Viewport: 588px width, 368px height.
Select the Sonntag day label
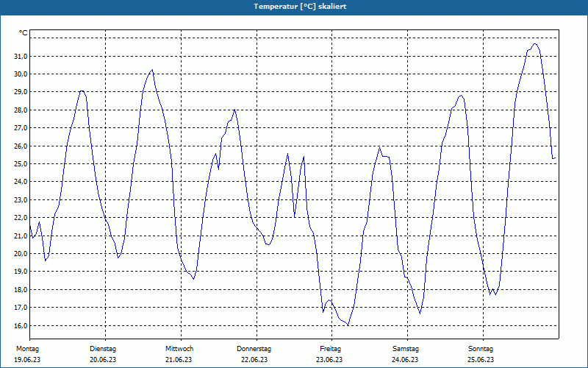pyautogui.click(x=481, y=349)
